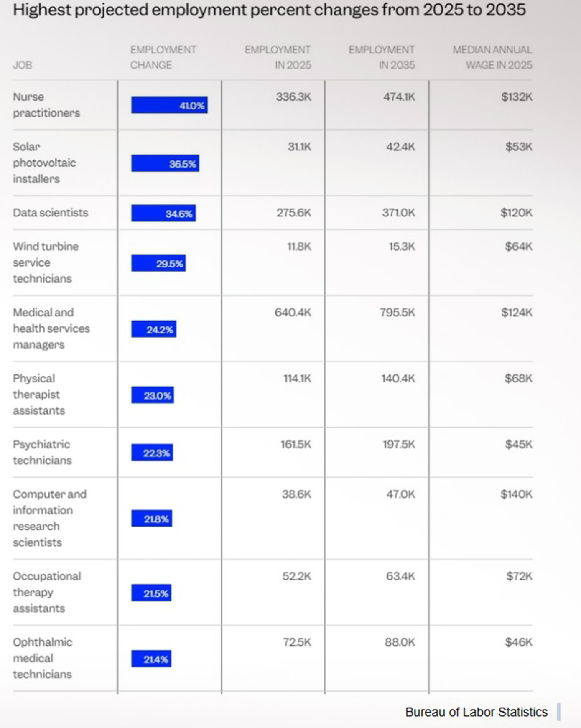Click the Median Annual Wage in 2025 header
Screen dimensions: 581x728
[492, 57]
